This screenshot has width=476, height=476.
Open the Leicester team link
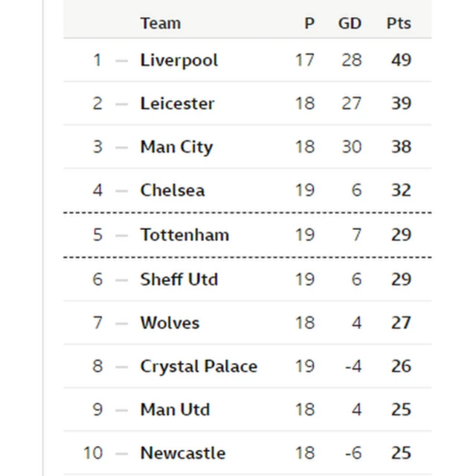coord(177,103)
